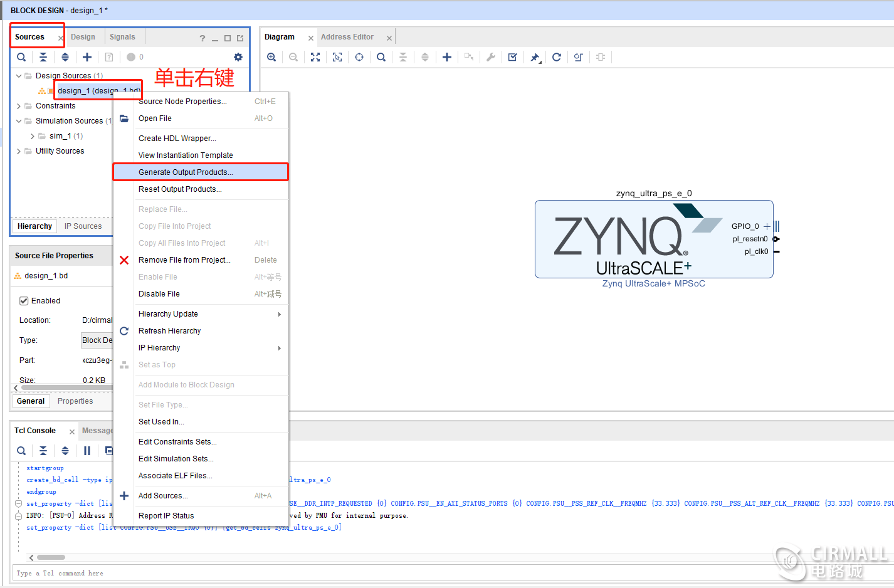Click the Validate Design checkmark icon
Viewport: 894px width, 588px height.
[x=513, y=57]
